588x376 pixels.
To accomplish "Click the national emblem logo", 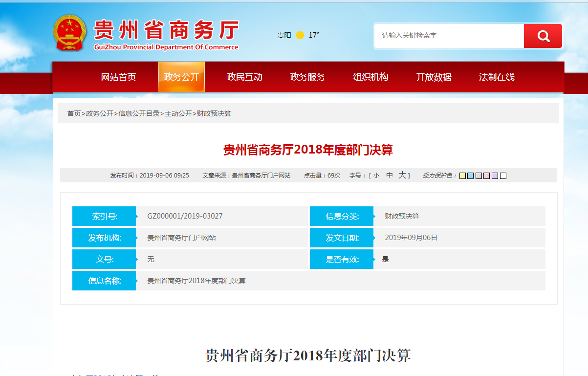I will tap(69, 33).
